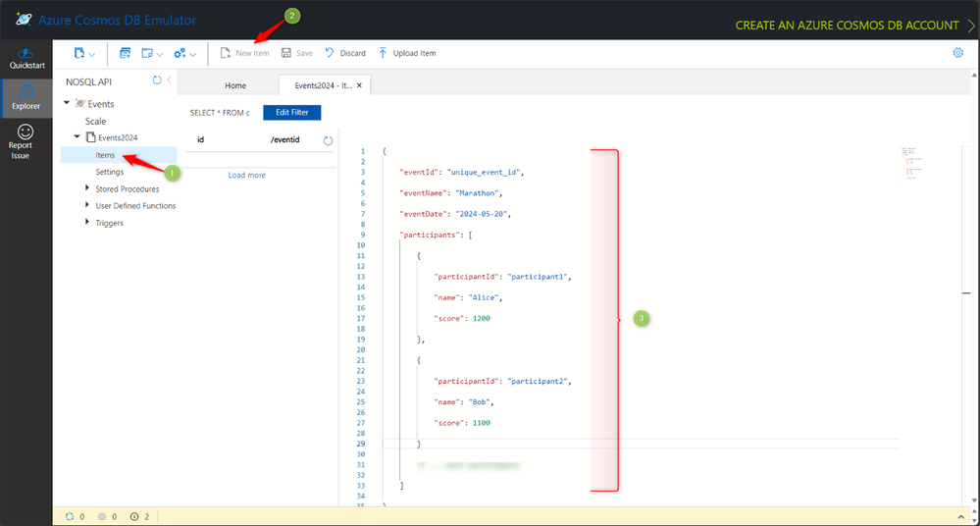Click the New Container toolbar icon
Viewport: 980px width, 526px height.
pyautogui.click(x=78, y=53)
